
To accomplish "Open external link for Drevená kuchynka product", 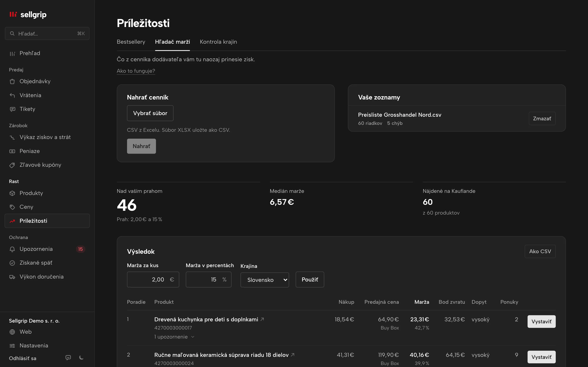I will 262,319.
